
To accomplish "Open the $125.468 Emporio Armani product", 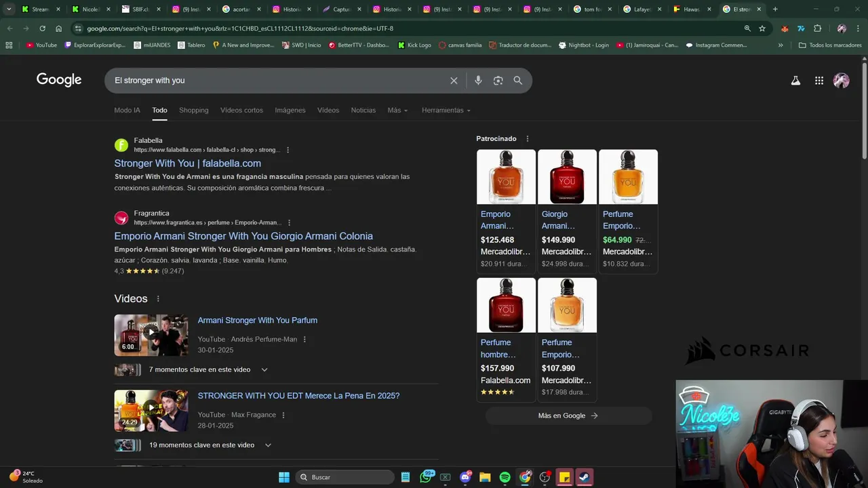I will (x=506, y=211).
